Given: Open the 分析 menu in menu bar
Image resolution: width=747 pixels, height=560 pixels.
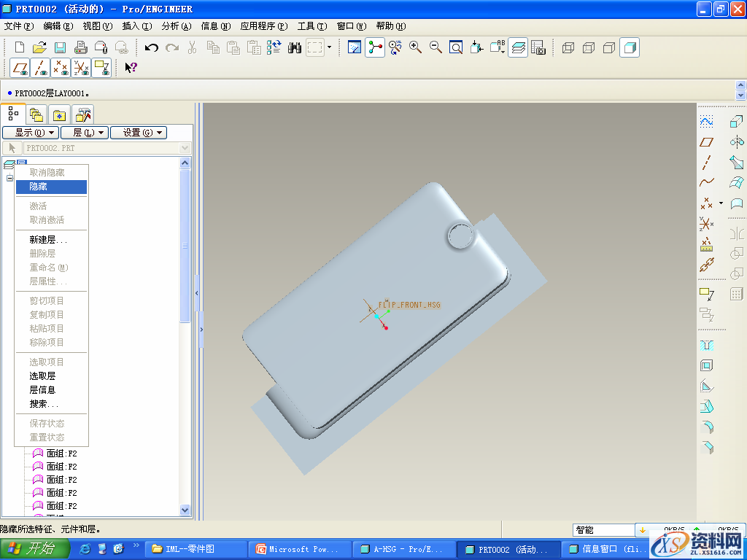Looking at the screenshot, I should [176, 26].
